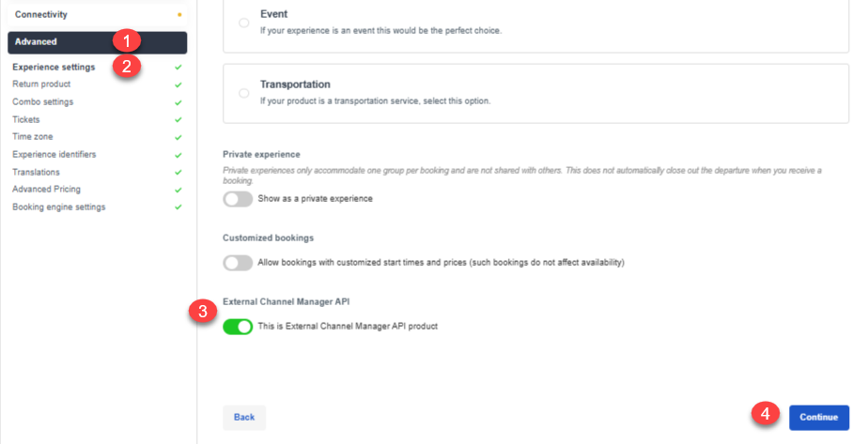Click the Continue button
The height and width of the screenshot is (444, 868).
[819, 418]
